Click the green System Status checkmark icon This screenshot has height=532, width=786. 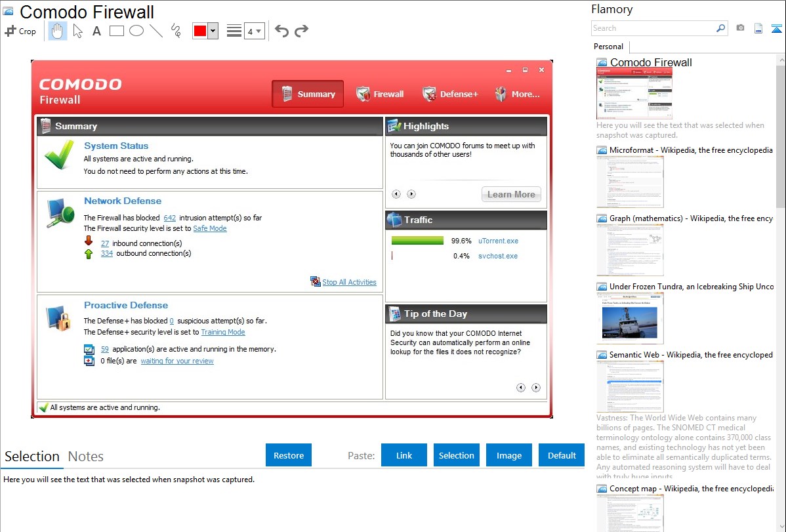(59, 154)
